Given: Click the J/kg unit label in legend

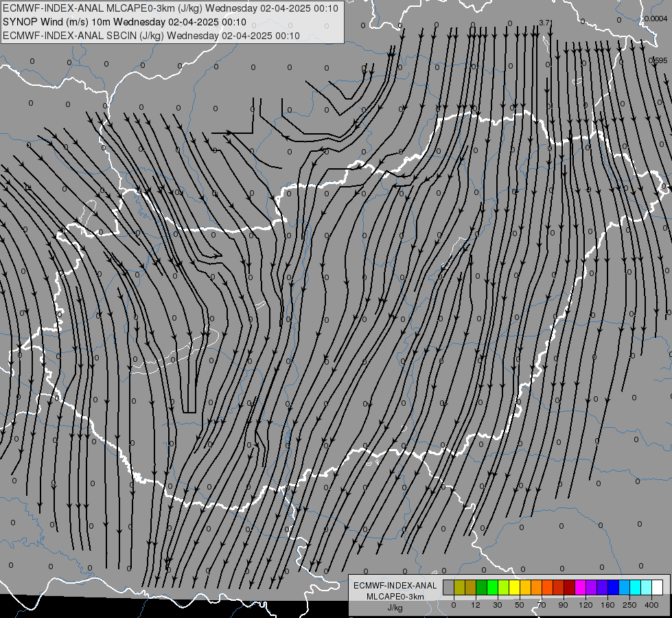Looking at the screenshot, I should (395, 608).
